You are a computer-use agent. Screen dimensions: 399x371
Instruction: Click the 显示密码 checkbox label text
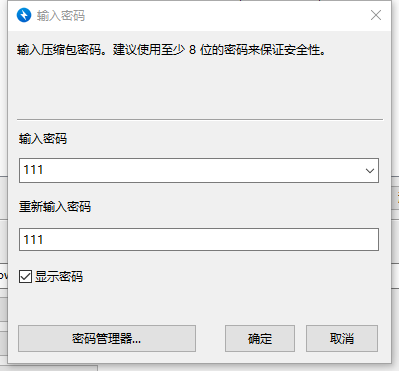pos(59,277)
